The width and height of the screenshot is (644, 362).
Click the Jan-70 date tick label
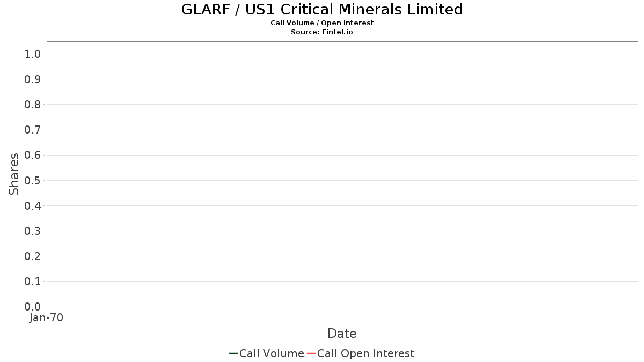[x=47, y=317]
